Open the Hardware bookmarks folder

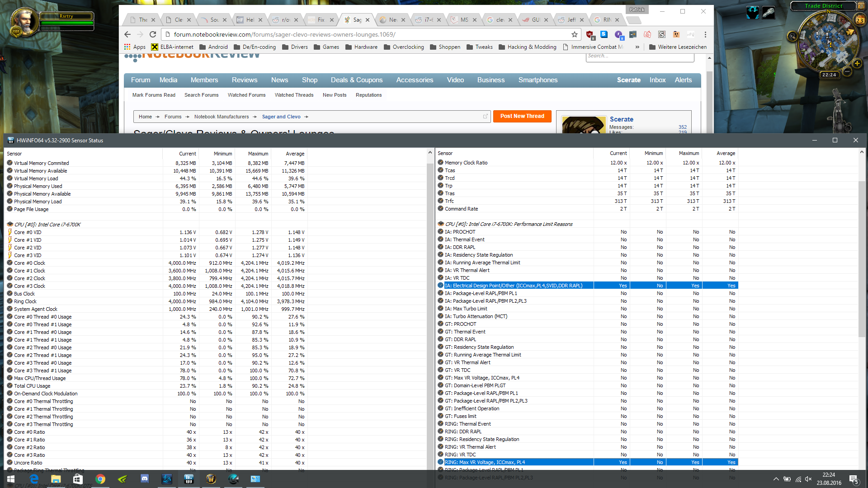(361, 47)
